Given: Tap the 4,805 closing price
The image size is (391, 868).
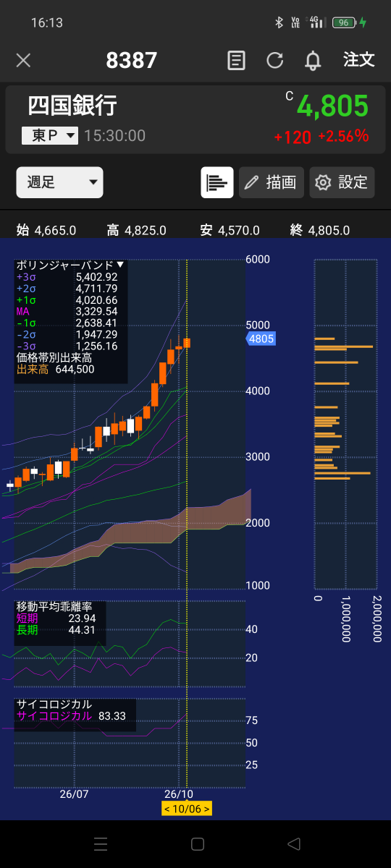Looking at the screenshot, I should [x=333, y=106].
